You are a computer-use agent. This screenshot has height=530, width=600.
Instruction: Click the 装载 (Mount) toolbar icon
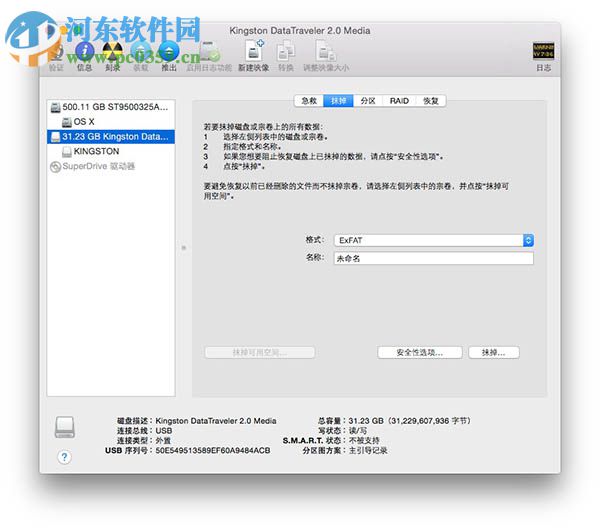tap(140, 51)
